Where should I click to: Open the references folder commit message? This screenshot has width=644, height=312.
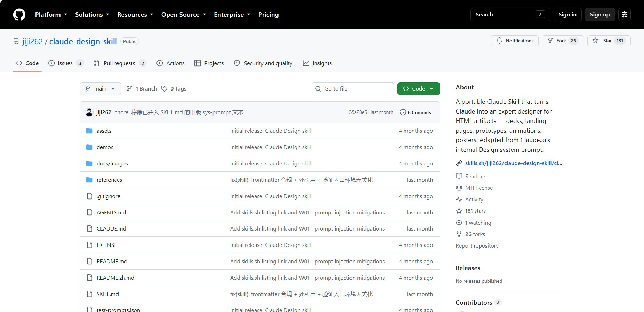click(x=301, y=180)
